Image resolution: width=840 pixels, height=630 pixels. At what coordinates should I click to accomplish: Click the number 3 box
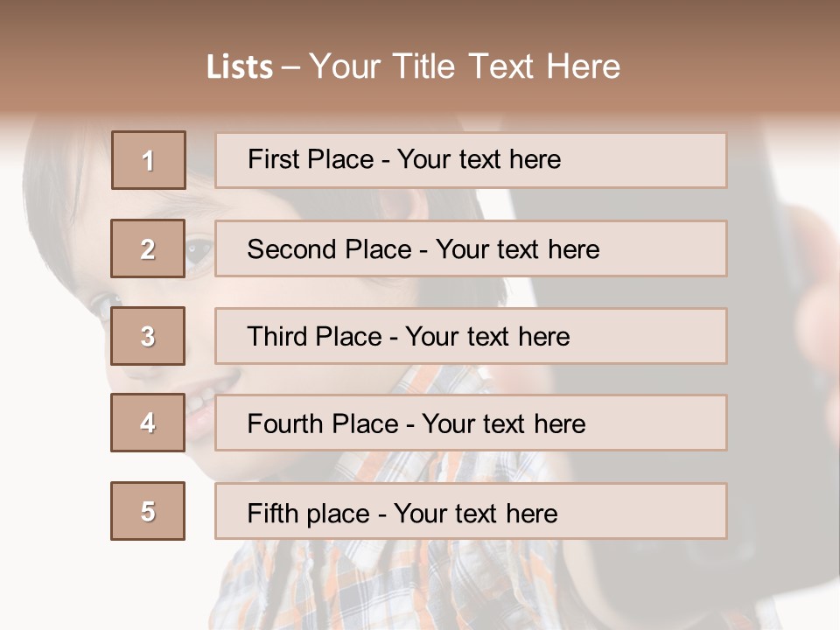148,336
